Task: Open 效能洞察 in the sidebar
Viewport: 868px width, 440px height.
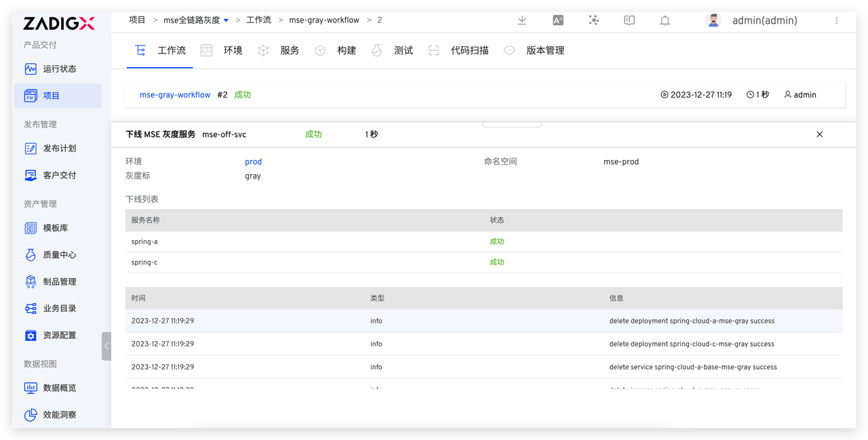Action: pyautogui.click(x=58, y=414)
